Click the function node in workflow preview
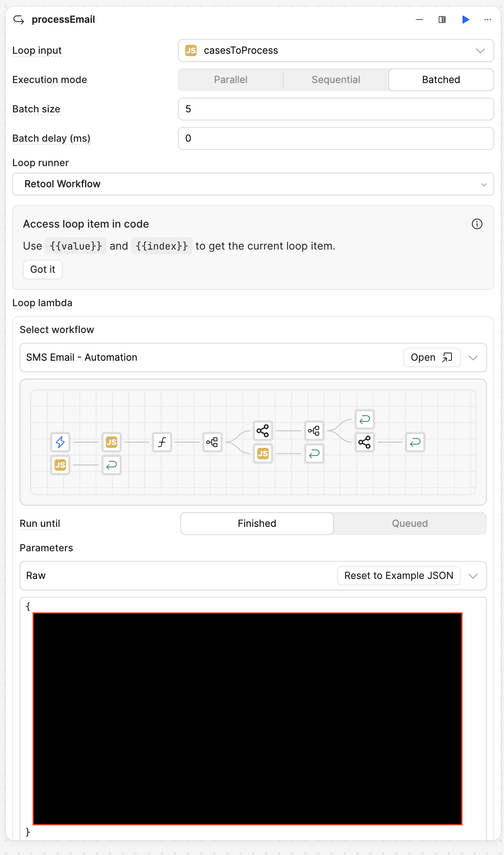 (x=162, y=442)
